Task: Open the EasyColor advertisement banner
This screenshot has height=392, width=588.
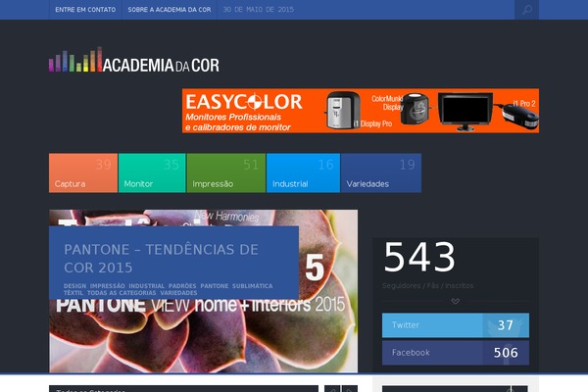Action: pos(361,111)
